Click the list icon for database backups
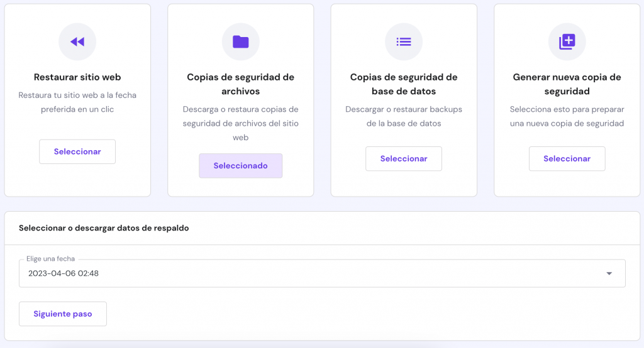Screen dimensions: 644x348 [404, 42]
